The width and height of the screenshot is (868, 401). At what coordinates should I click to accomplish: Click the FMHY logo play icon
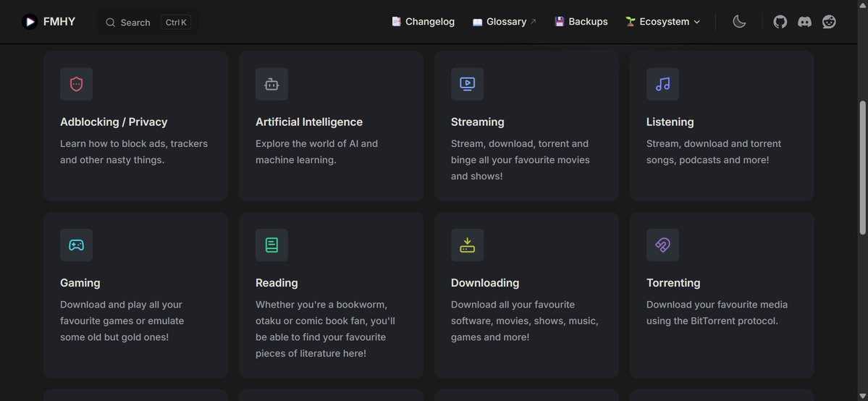tap(30, 22)
